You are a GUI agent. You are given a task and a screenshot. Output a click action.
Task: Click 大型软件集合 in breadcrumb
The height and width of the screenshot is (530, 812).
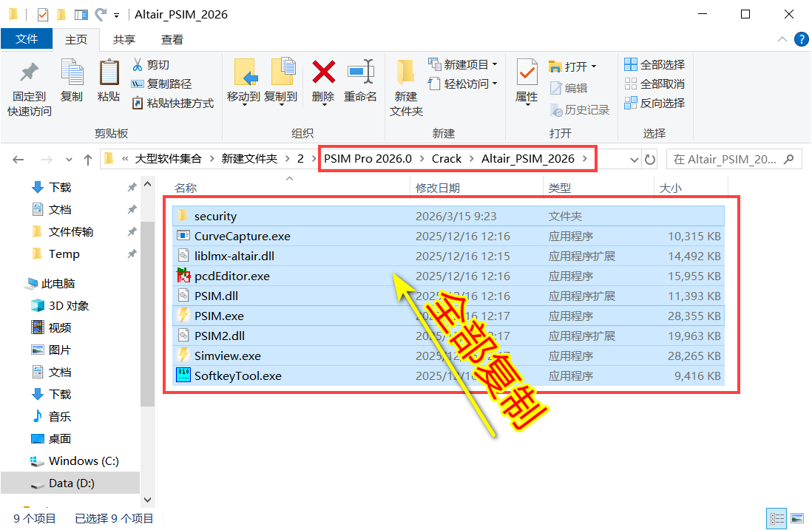click(169, 158)
